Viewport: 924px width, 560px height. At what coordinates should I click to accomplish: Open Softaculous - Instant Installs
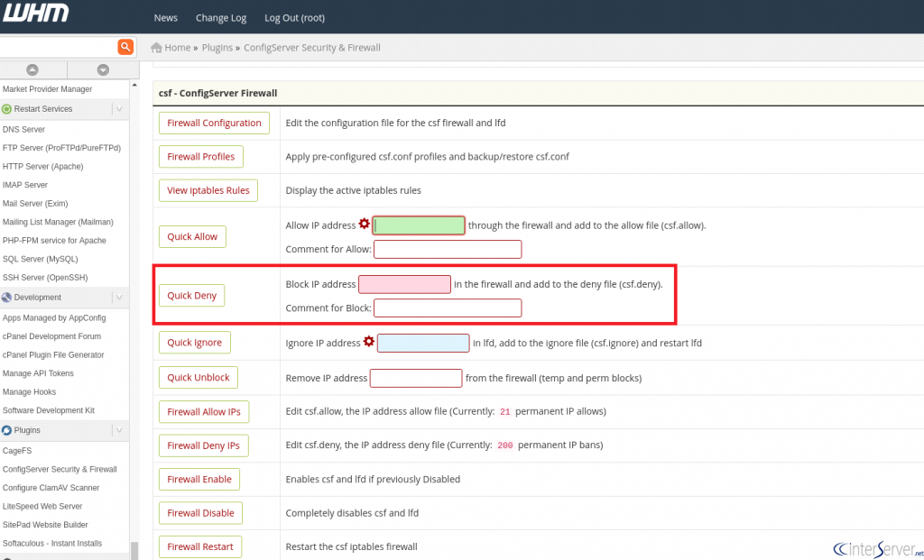pyautogui.click(x=51, y=544)
